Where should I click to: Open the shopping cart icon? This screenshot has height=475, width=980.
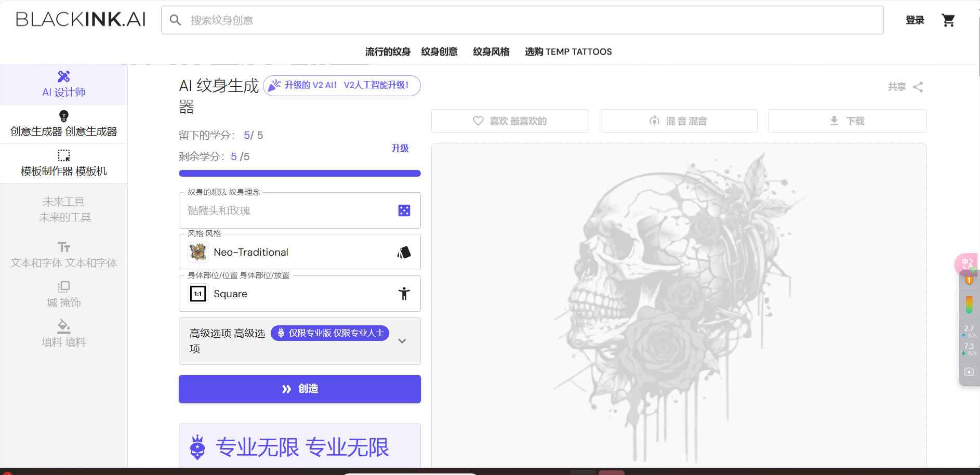(948, 20)
